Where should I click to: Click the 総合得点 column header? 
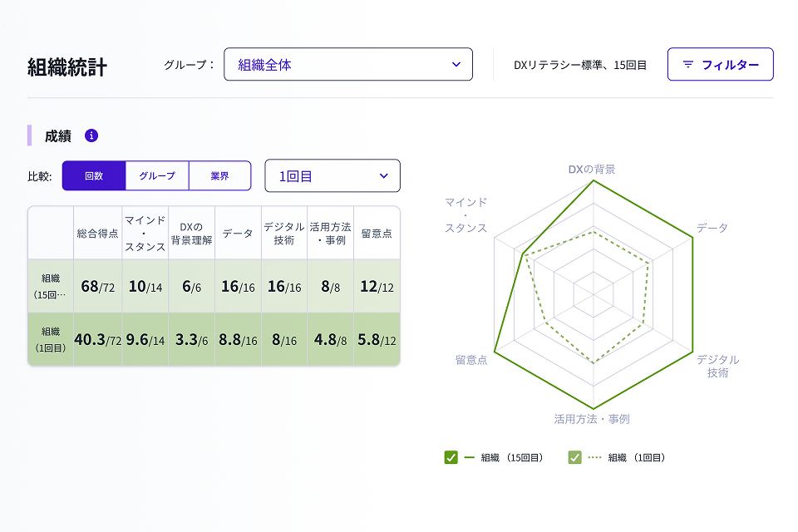[98, 233]
